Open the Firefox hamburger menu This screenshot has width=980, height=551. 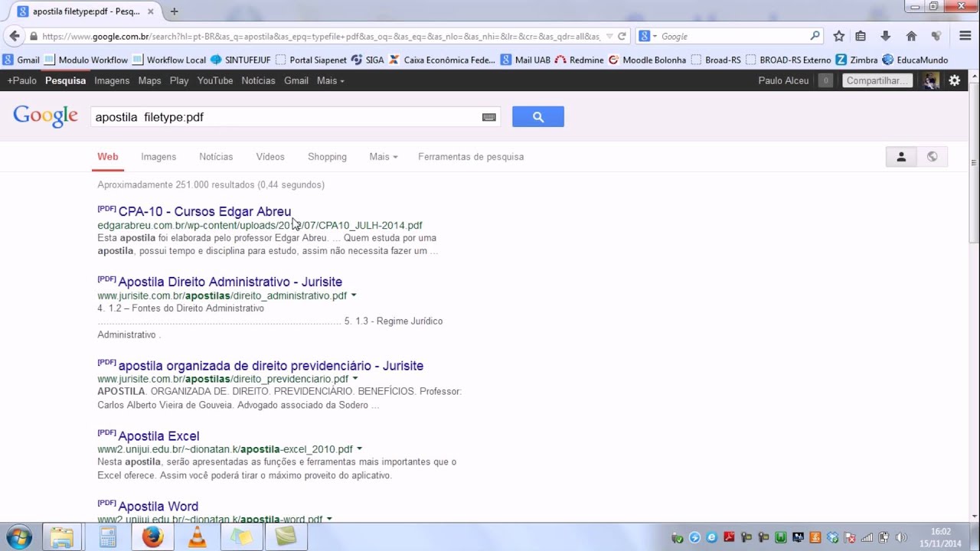tap(965, 36)
